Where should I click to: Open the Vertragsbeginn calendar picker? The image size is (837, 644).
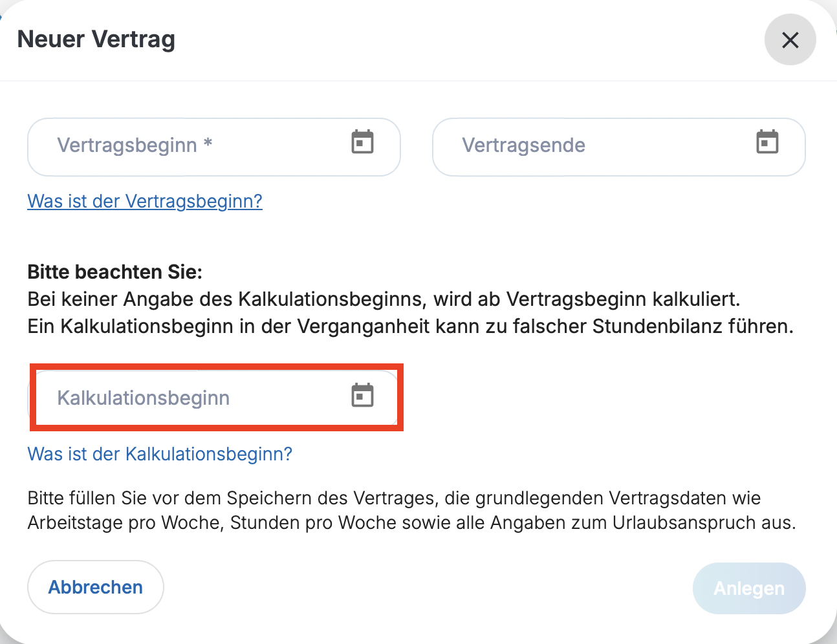click(362, 142)
